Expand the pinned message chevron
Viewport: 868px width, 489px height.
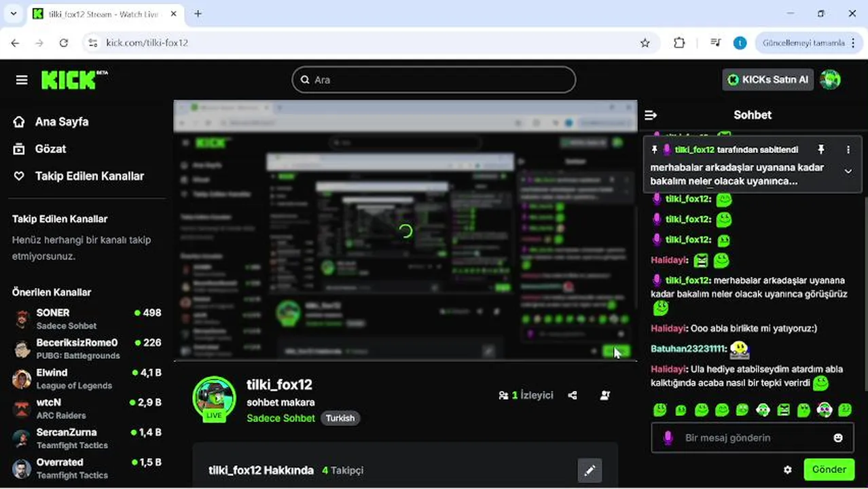pos(848,171)
